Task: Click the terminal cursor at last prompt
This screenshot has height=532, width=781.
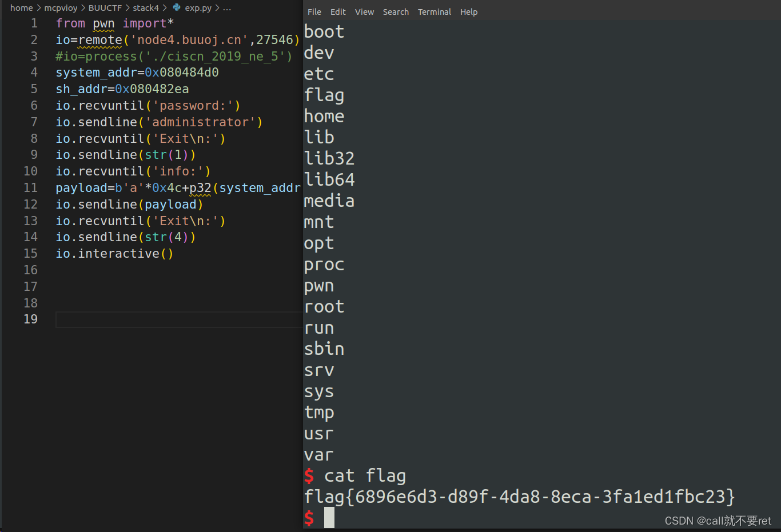Action: [x=329, y=518]
